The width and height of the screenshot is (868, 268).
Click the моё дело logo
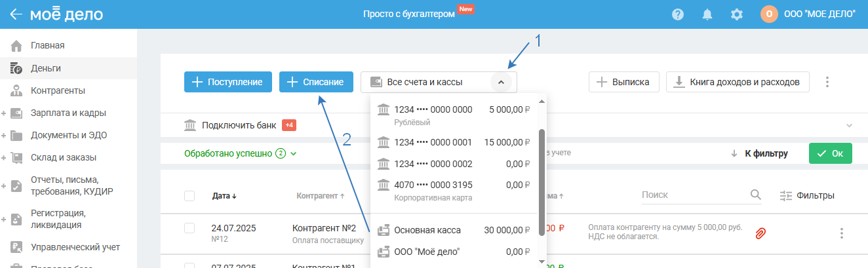66,14
